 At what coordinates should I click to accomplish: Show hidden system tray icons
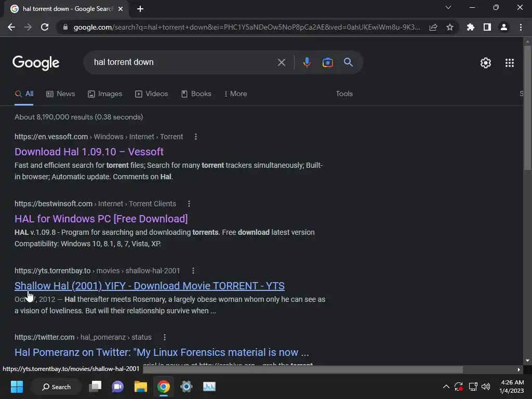tap(446, 387)
